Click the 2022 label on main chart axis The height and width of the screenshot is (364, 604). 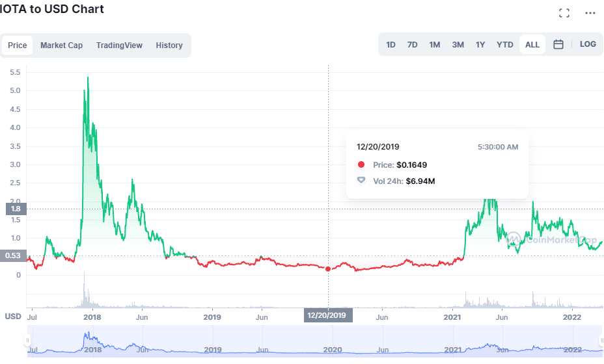coord(572,317)
